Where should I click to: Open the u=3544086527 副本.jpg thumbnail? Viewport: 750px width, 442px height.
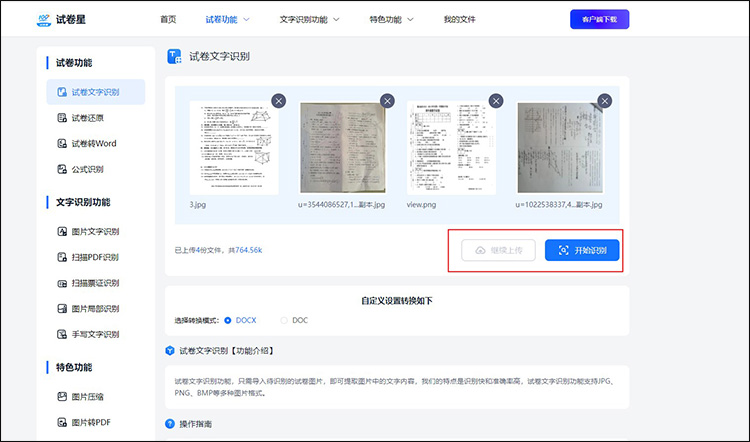pos(342,148)
